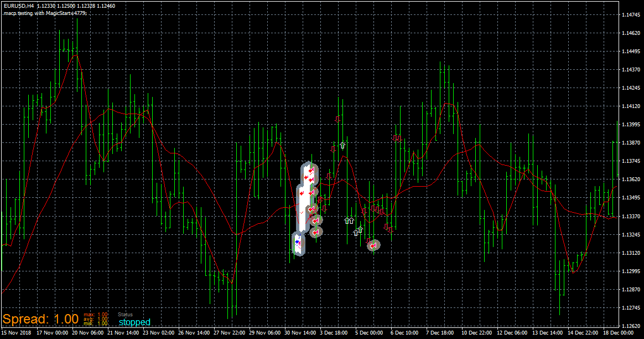Click the '27 Nov 22:00' time label

[229, 332]
